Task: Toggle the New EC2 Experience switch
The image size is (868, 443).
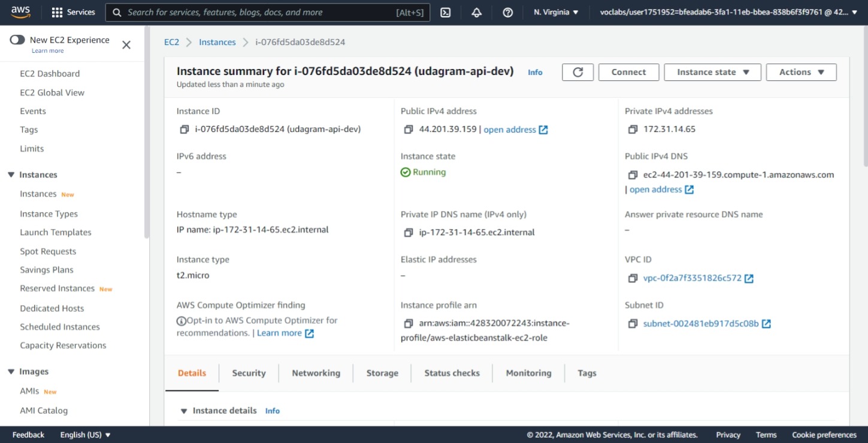Action: pos(17,39)
